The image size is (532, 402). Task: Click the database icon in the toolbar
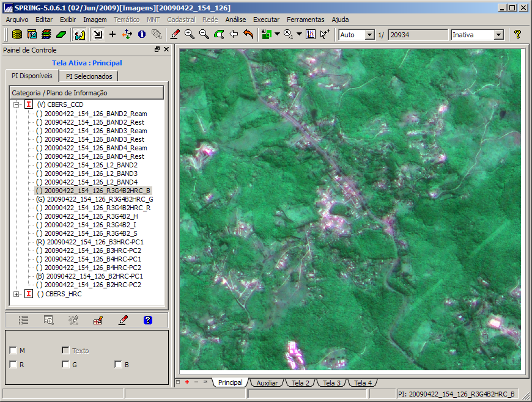[x=17, y=35]
